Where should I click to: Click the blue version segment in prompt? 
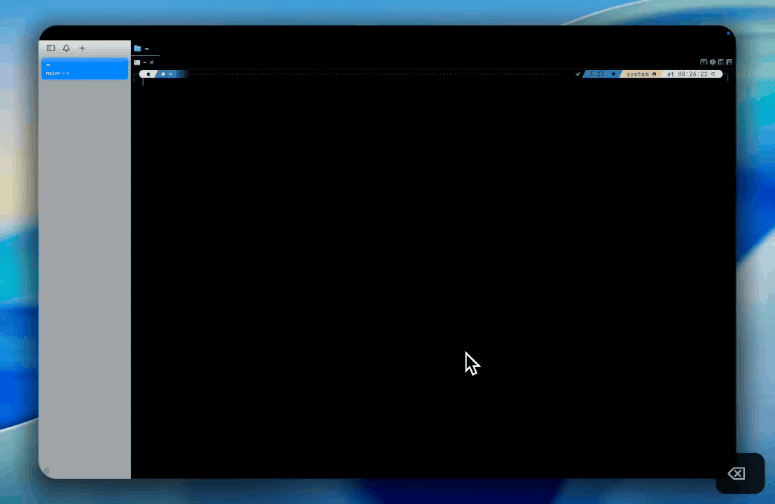pos(602,74)
